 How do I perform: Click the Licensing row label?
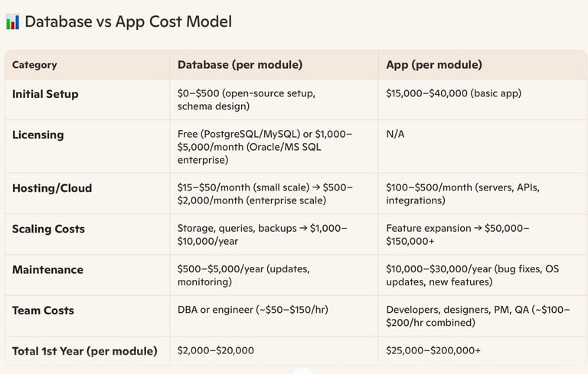point(38,135)
